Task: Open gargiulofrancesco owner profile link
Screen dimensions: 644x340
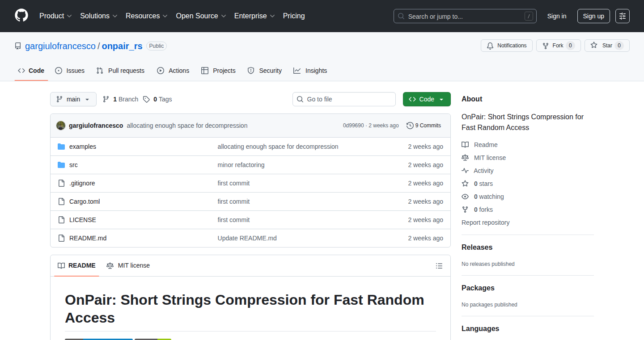Action: pos(60,46)
